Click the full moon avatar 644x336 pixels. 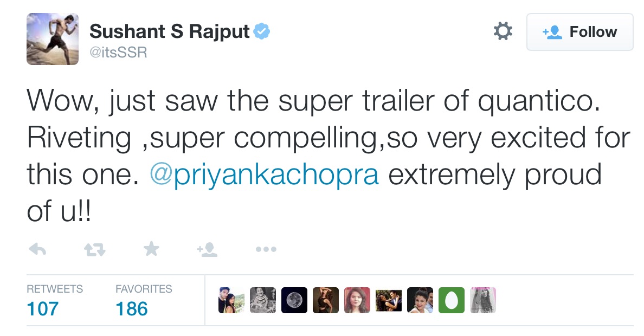294,300
